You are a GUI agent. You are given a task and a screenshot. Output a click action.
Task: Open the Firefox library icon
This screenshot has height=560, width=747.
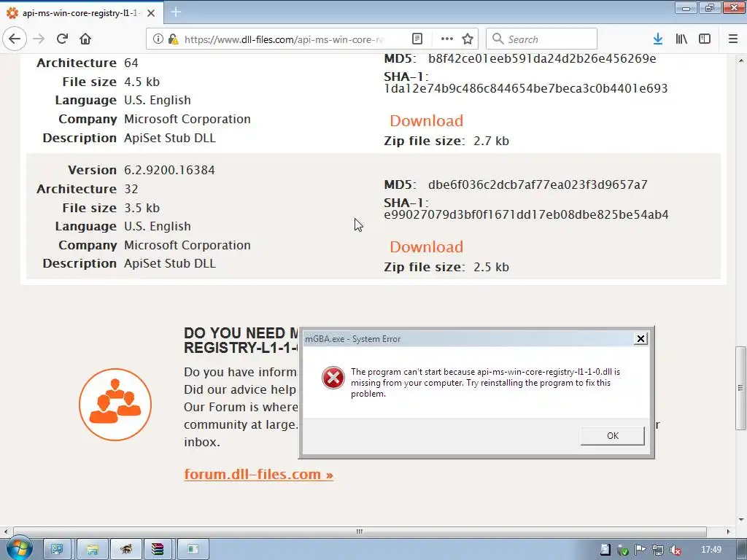[x=681, y=39]
